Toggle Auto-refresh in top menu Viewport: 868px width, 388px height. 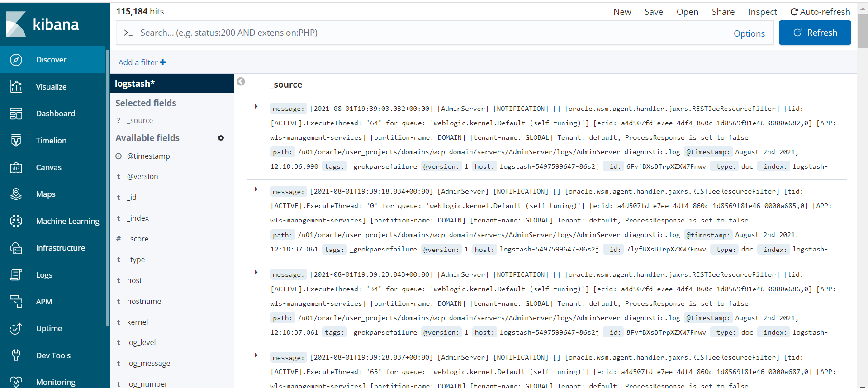pyautogui.click(x=820, y=12)
